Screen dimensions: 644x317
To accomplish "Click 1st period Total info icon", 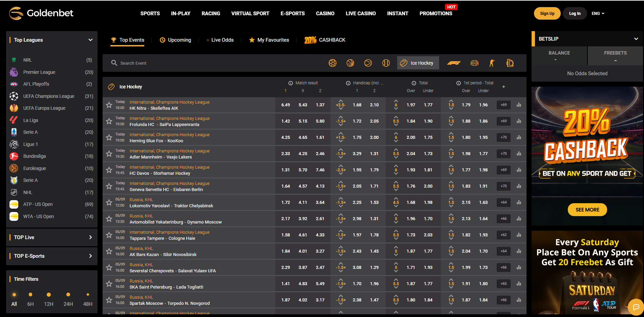I will pyautogui.click(x=458, y=83).
